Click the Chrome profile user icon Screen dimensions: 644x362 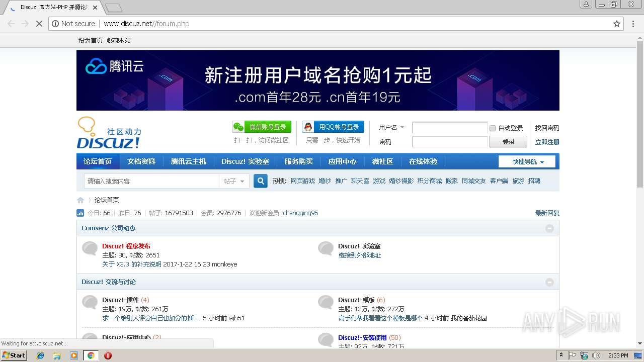(x=586, y=4)
